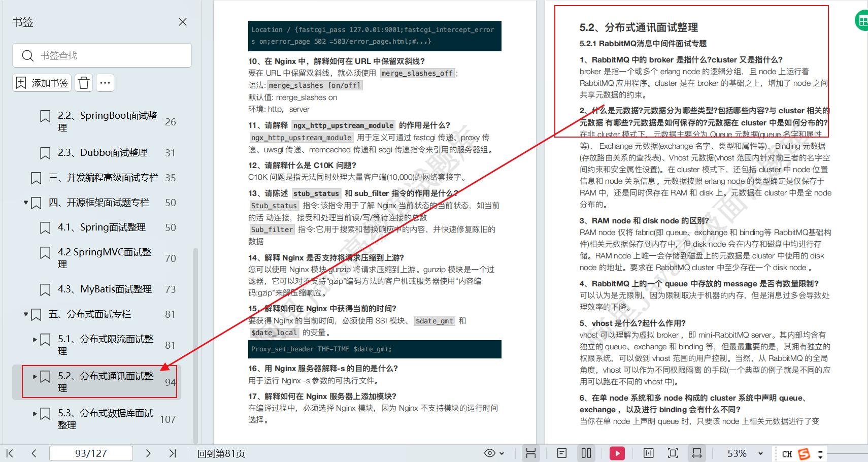This screenshot has height=462, width=868.
Task: Go to next page
Action: point(148,453)
